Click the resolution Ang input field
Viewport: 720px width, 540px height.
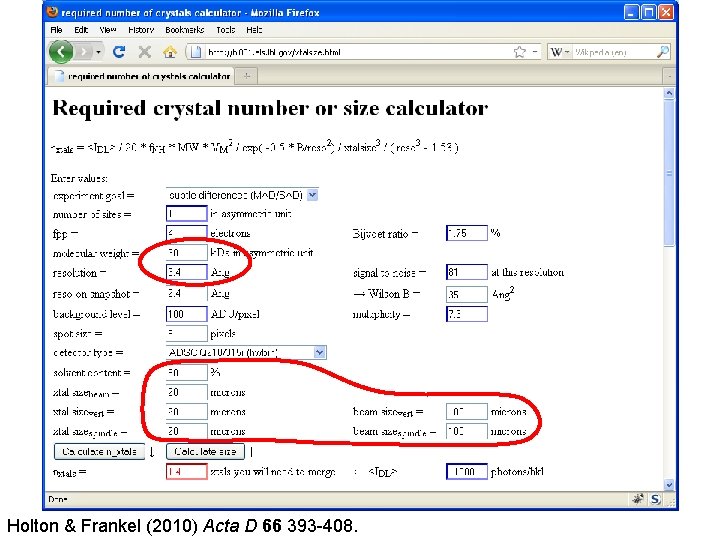(186, 272)
